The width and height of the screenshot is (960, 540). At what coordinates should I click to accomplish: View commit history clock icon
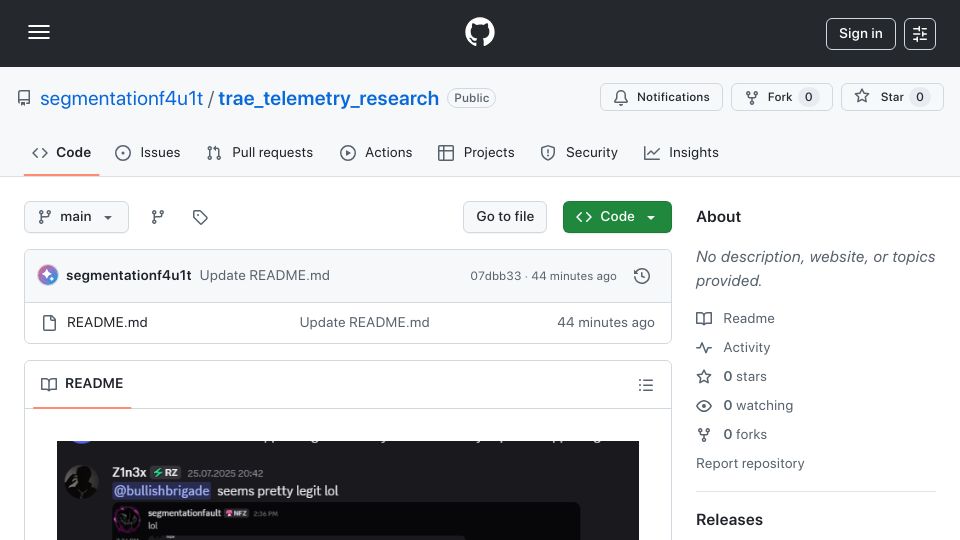pos(642,276)
